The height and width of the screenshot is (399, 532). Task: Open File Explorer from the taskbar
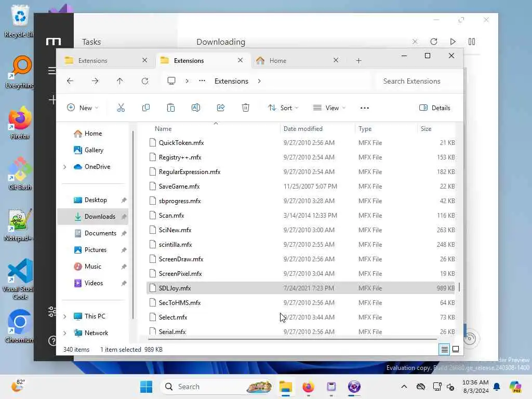click(286, 387)
